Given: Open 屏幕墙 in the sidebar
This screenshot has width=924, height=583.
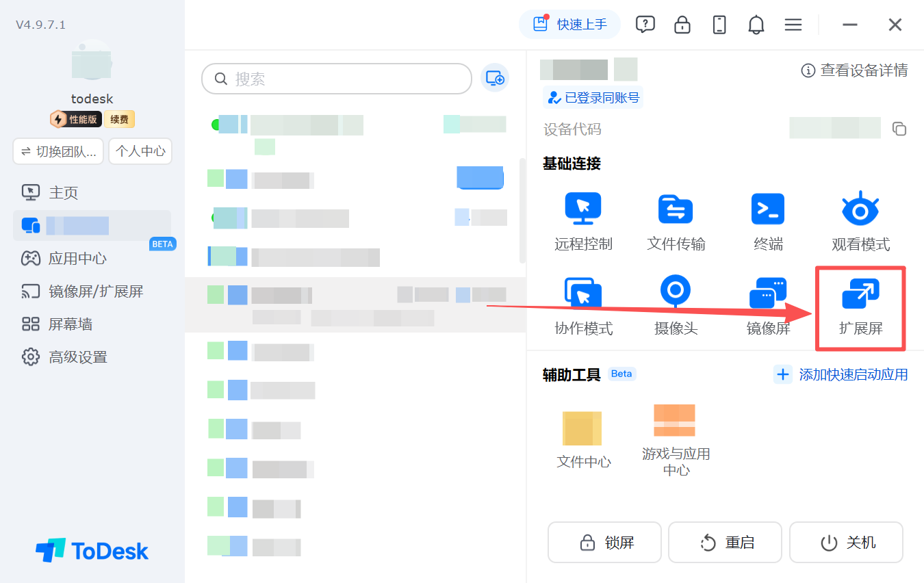Looking at the screenshot, I should coord(92,324).
